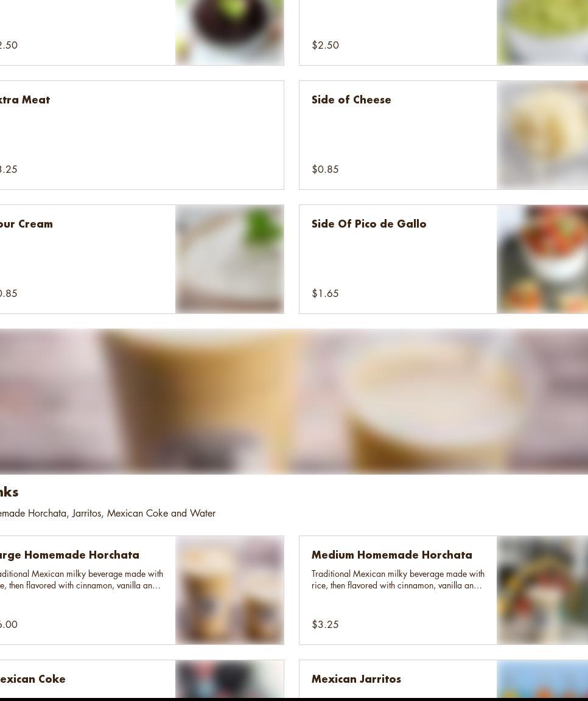Click the $1.65 Pico de Gallo price

pos(325,293)
